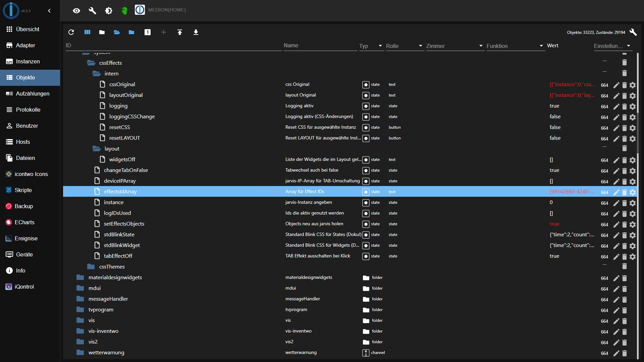The height and width of the screenshot is (362, 644).
Task: Open the Adapter menu item
Action: click(x=30, y=45)
